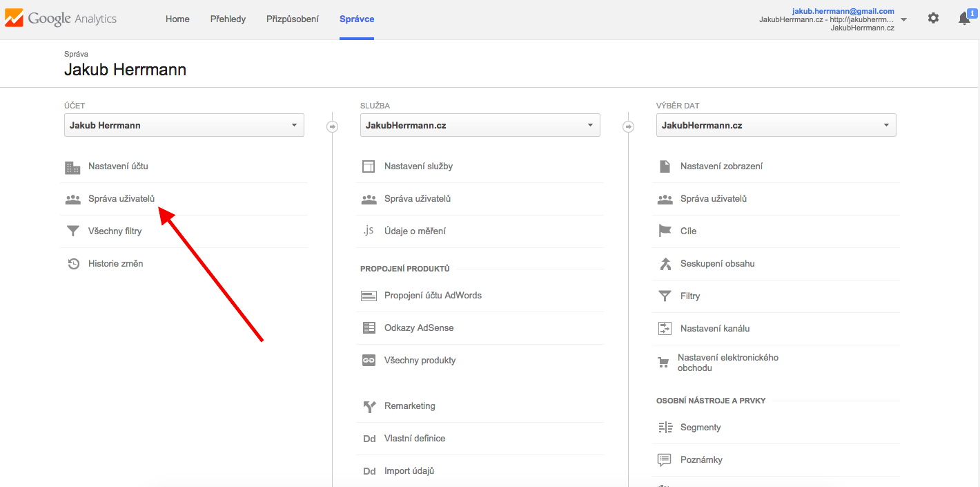Open the VÝBĚR DAT dropdown showing JakubHerrmann.cz
This screenshot has height=487, width=980.
point(776,125)
